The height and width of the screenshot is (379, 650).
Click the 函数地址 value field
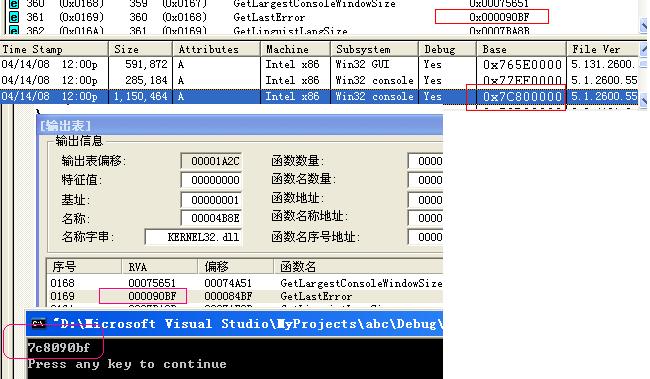coord(425,200)
